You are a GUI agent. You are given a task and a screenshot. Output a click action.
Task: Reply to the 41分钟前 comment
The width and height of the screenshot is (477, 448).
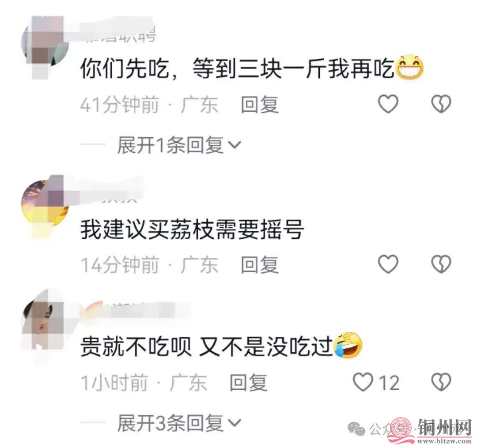click(260, 105)
